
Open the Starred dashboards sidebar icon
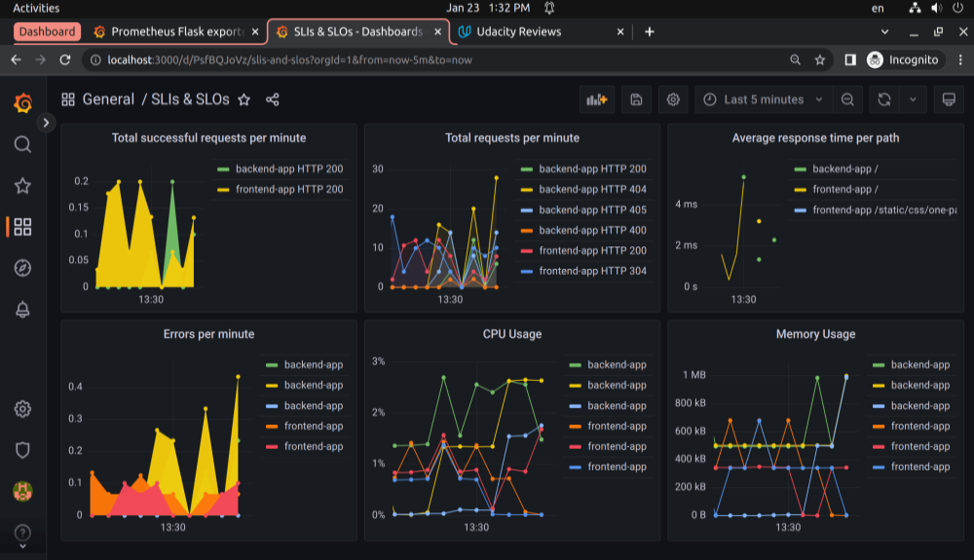pyautogui.click(x=22, y=185)
